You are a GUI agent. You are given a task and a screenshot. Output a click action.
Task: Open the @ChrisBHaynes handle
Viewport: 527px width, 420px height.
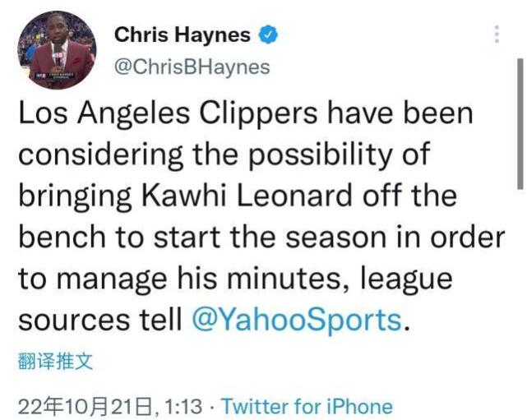(192, 67)
